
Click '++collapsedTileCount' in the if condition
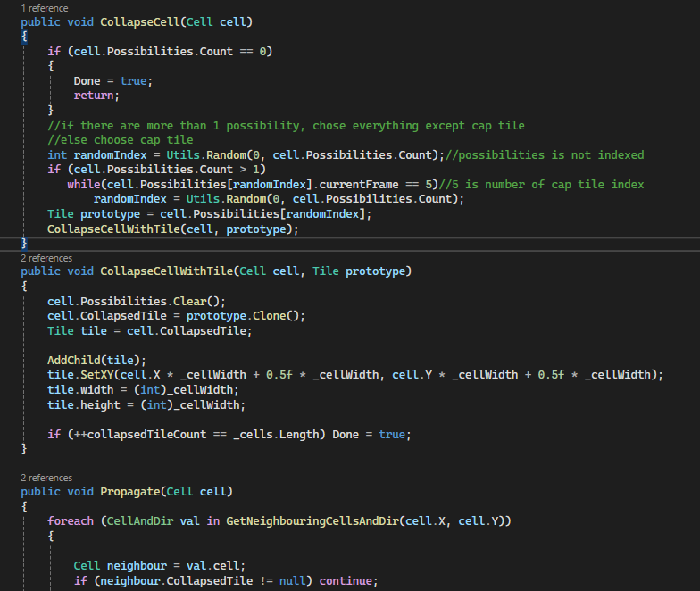pyautogui.click(x=139, y=434)
